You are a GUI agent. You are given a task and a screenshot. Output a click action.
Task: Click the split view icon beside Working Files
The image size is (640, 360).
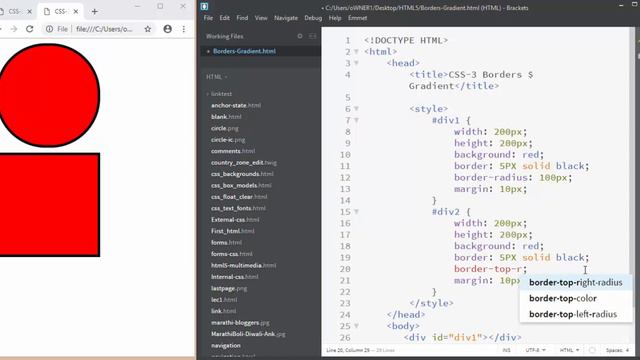point(313,36)
